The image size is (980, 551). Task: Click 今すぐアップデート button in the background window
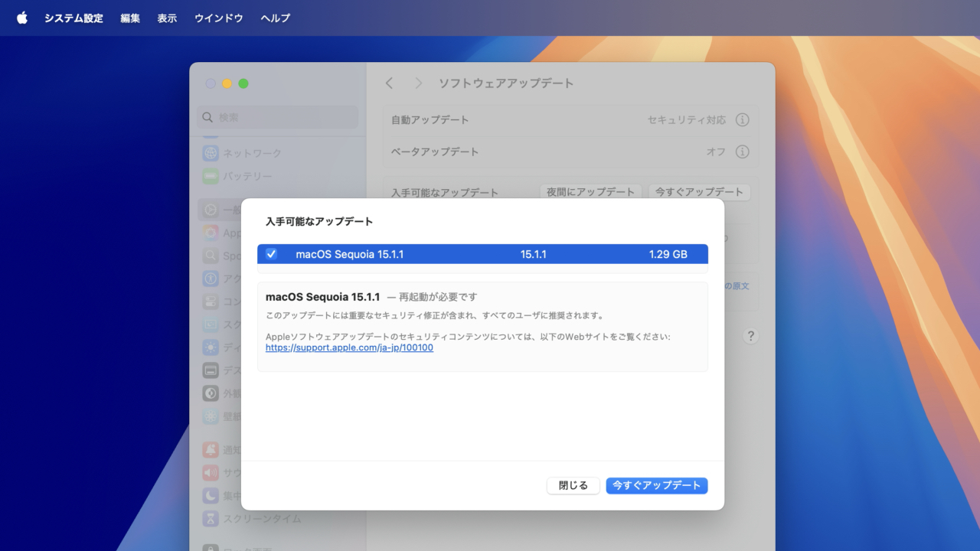pyautogui.click(x=699, y=192)
